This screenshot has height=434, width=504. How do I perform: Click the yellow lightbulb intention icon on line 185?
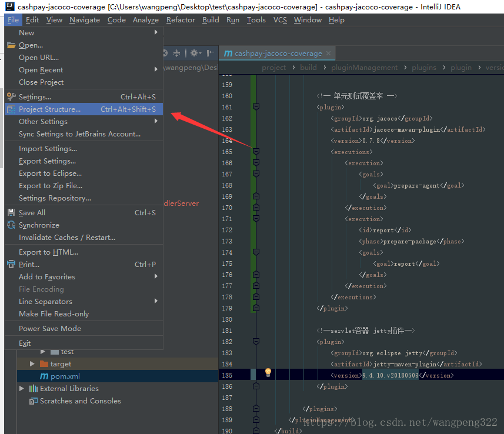(x=268, y=372)
